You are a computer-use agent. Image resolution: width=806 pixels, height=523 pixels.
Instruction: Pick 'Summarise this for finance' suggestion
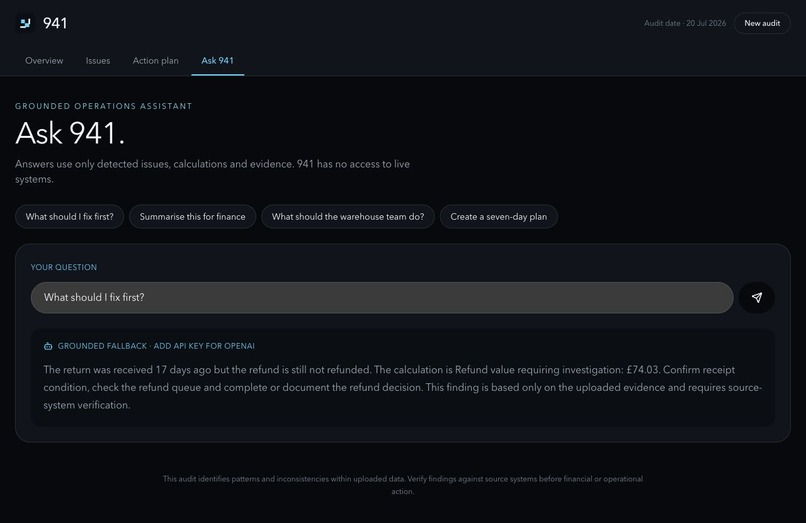(192, 217)
